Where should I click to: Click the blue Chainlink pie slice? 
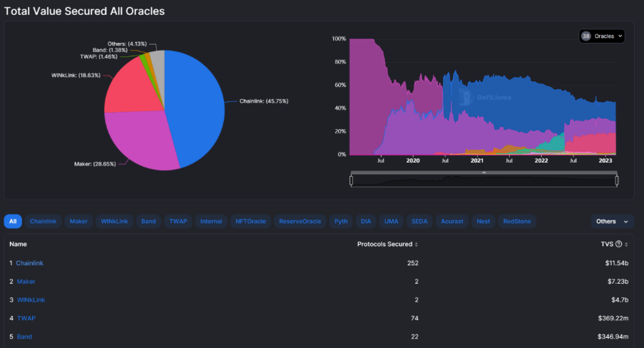pyautogui.click(x=197, y=107)
